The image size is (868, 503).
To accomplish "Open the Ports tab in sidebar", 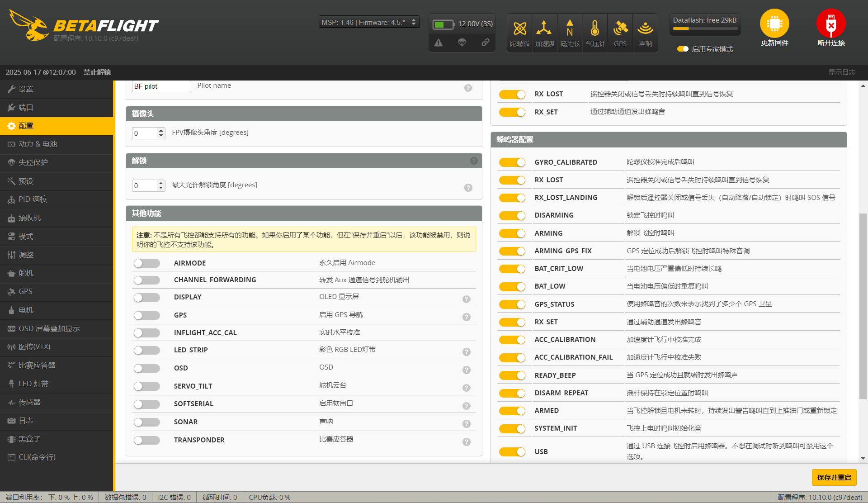I will click(x=57, y=108).
